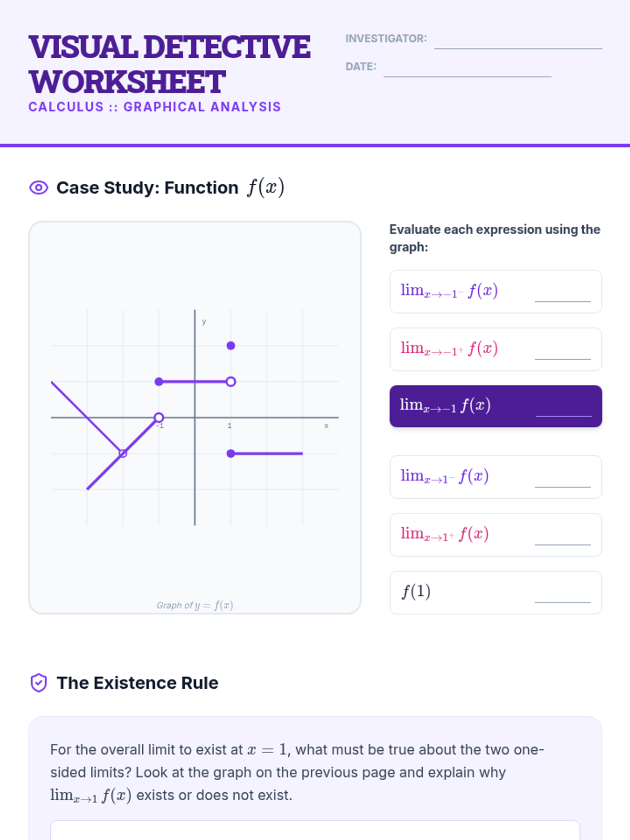This screenshot has height=840, width=630.
Task: Click the left-hand limit at x→1⁻ card
Action: coord(496,477)
